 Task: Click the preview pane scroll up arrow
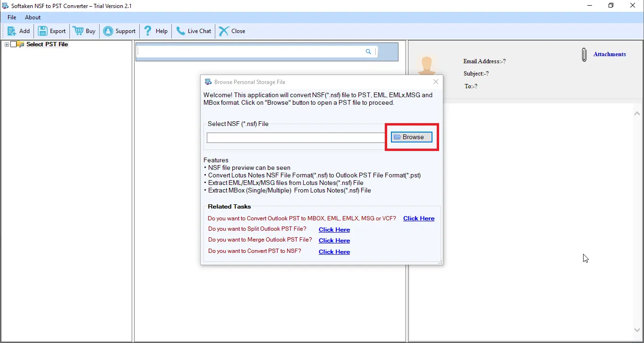click(637, 114)
